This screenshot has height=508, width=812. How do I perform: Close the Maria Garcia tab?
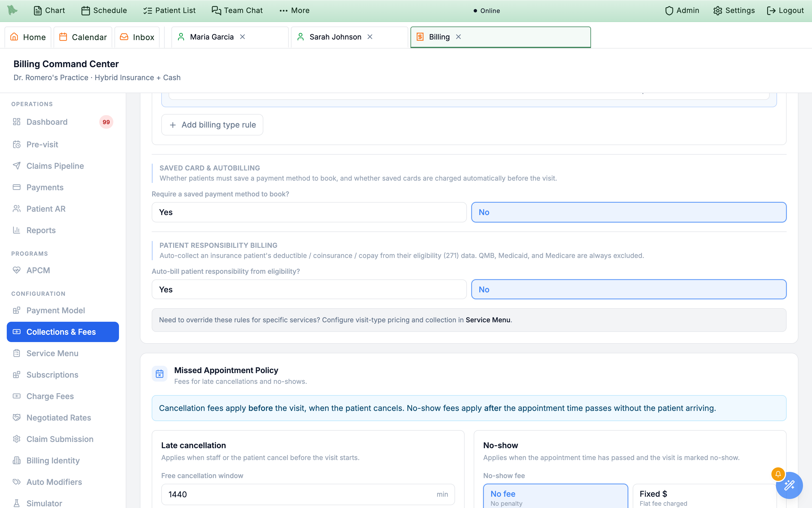click(x=242, y=37)
